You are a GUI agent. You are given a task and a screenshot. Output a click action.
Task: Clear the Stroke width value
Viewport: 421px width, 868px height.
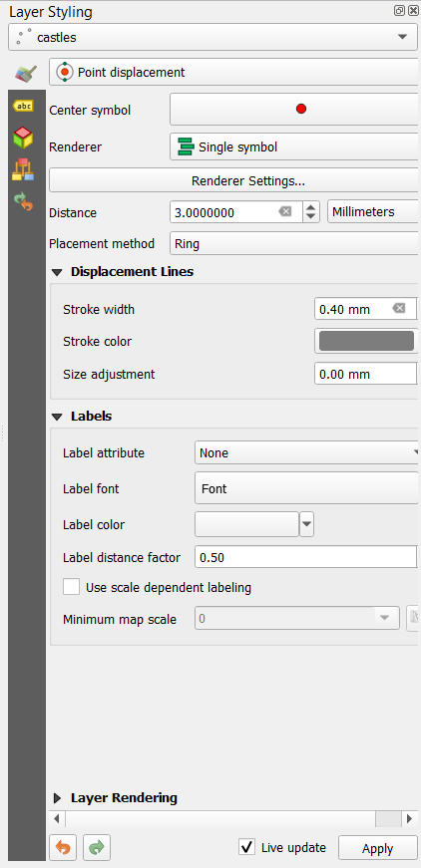(x=398, y=308)
